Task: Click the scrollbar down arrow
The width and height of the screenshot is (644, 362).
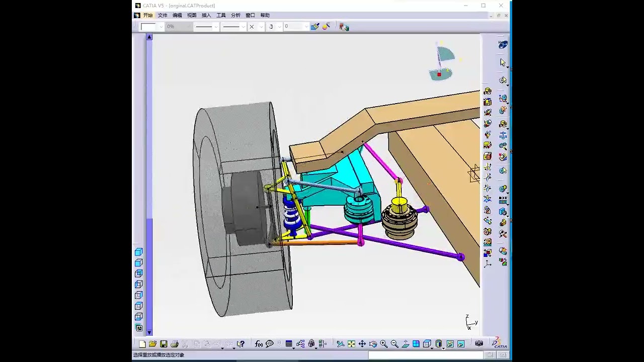Action: tap(149, 332)
